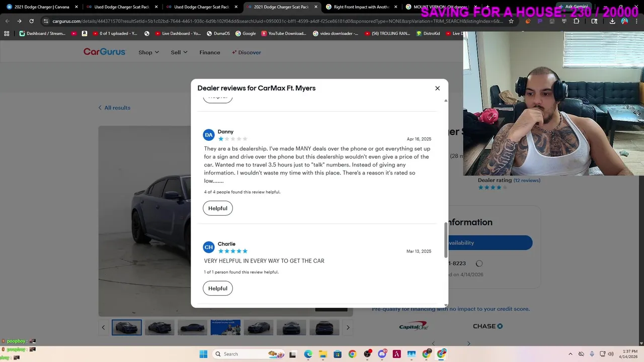
Task: Click the reviews dialog scroll-up arrow
Action: [x=446, y=101]
